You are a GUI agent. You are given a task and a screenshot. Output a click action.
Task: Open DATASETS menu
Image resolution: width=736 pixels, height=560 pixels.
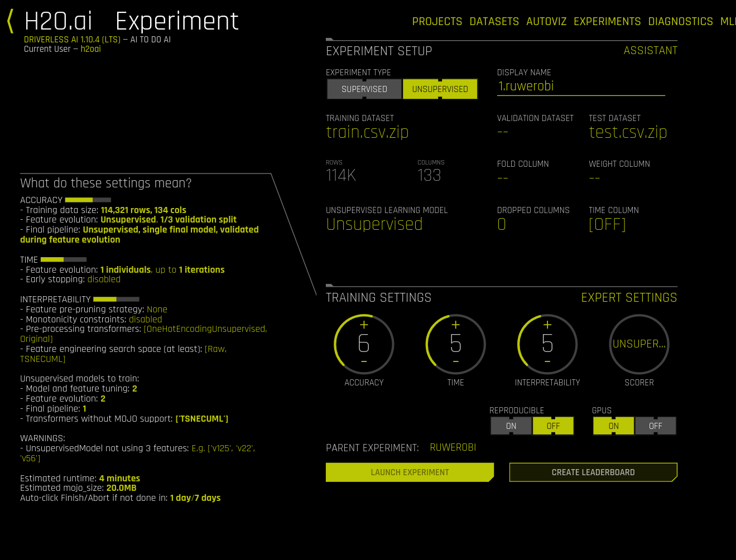coord(494,22)
